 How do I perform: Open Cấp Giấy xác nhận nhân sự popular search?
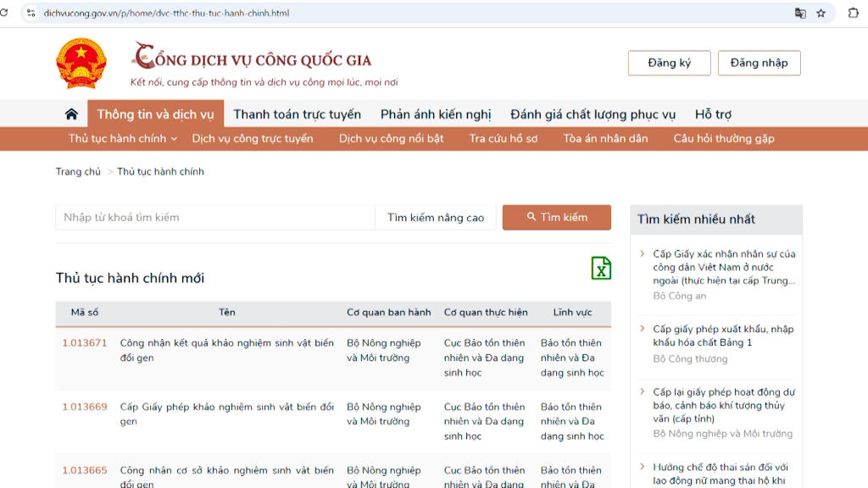(724, 267)
